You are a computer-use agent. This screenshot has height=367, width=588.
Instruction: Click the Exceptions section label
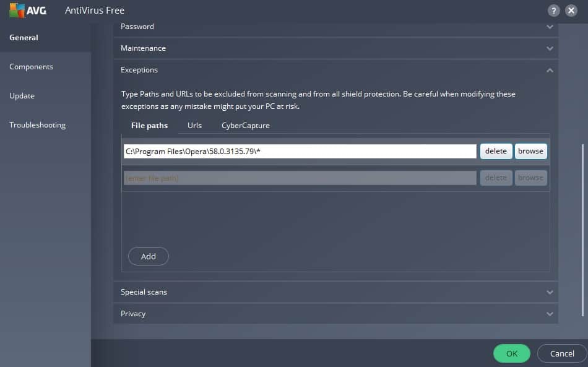(139, 70)
